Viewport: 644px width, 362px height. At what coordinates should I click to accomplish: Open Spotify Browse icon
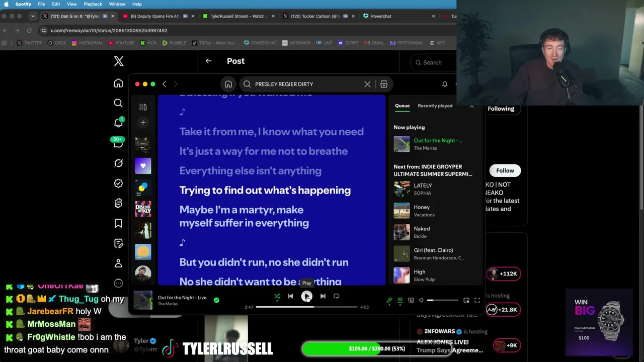point(384,84)
